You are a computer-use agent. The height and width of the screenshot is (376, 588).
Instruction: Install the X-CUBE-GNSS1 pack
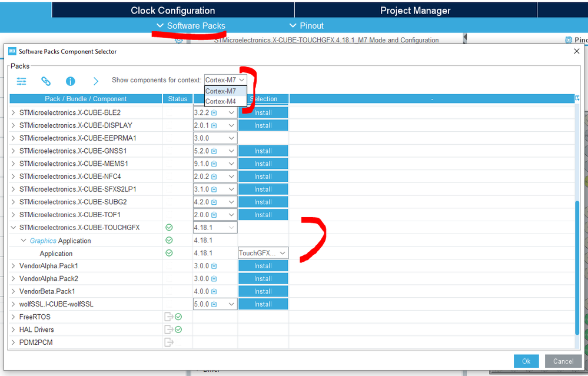[x=263, y=151]
